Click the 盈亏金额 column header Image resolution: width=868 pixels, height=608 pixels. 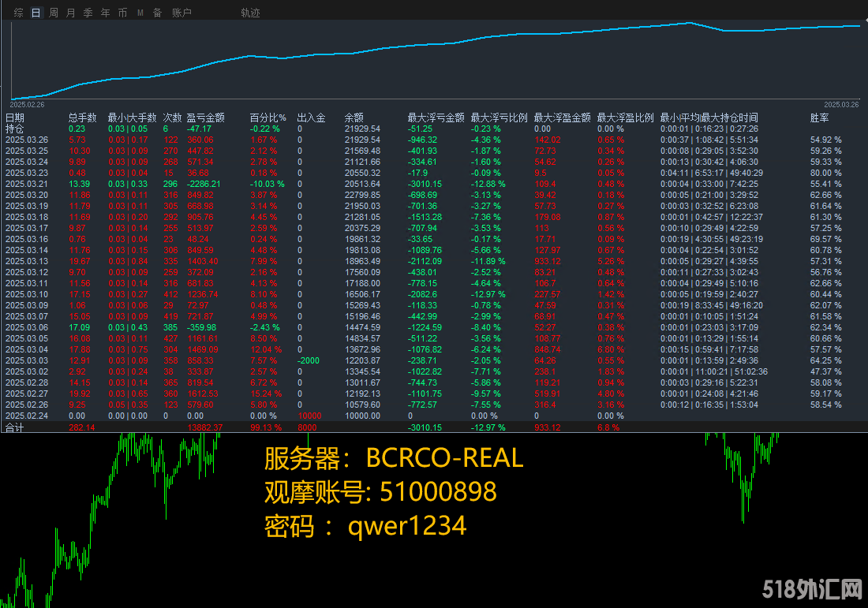click(x=205, y=117)
